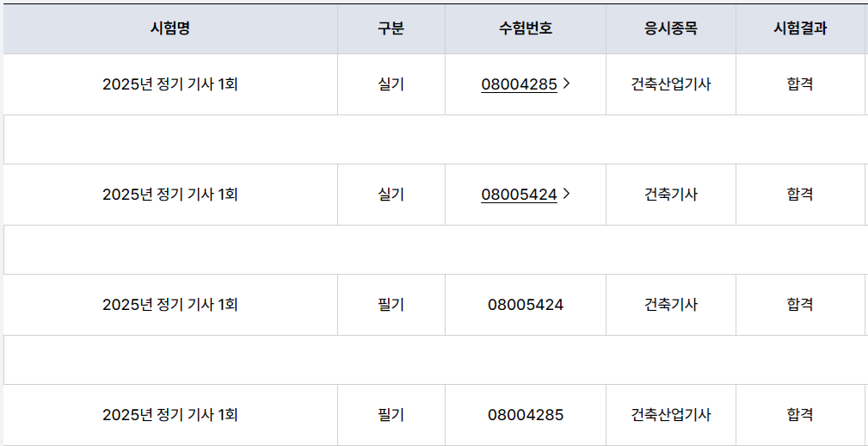Screen dimensions: 868x446
Task: Select the 수험번호 column header
Action: pos(526,28)
